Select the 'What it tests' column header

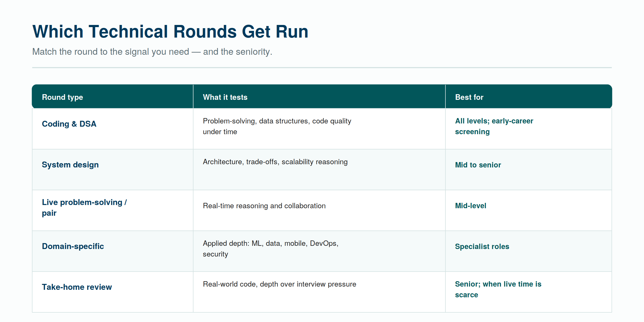click(225, 97)
